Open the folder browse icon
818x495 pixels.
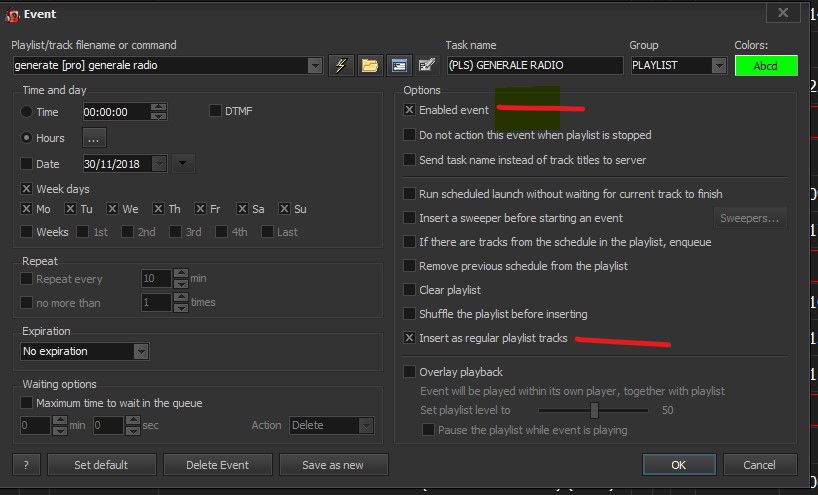(370, 65)
